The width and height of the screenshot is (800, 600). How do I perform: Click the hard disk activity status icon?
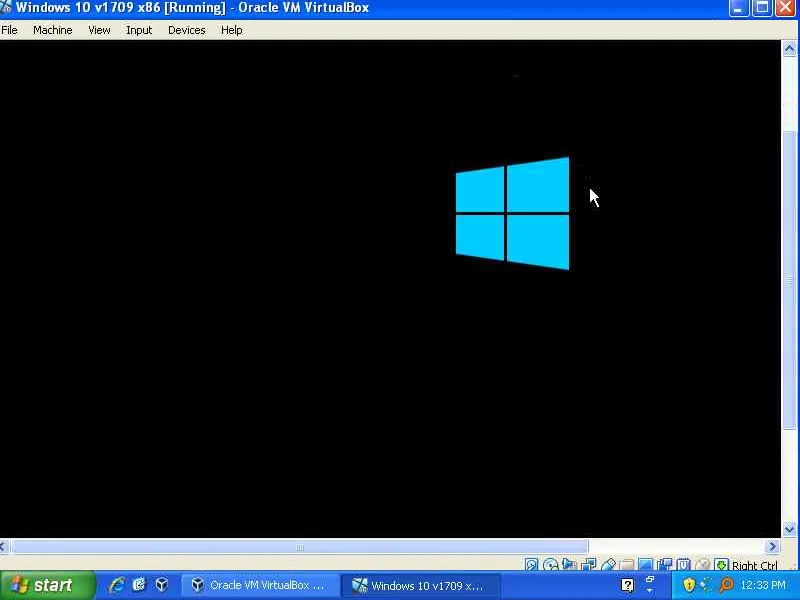(532, 564)
